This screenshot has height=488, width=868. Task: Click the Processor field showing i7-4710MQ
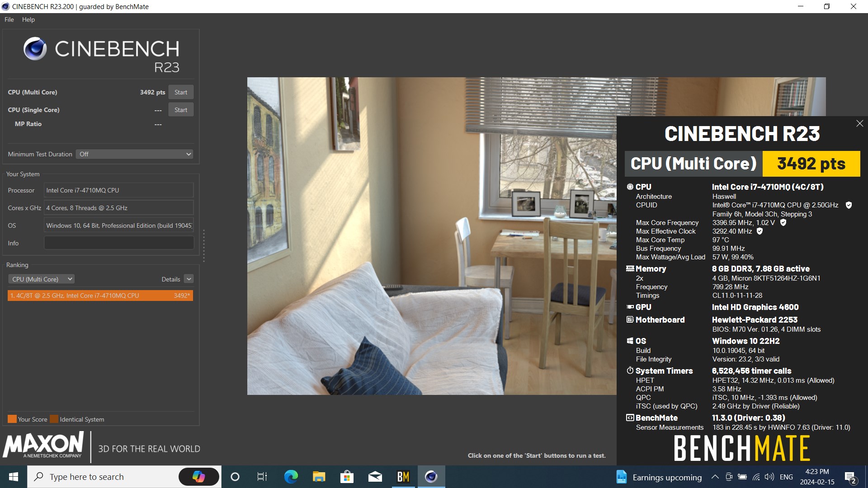(x=119, y=190)
